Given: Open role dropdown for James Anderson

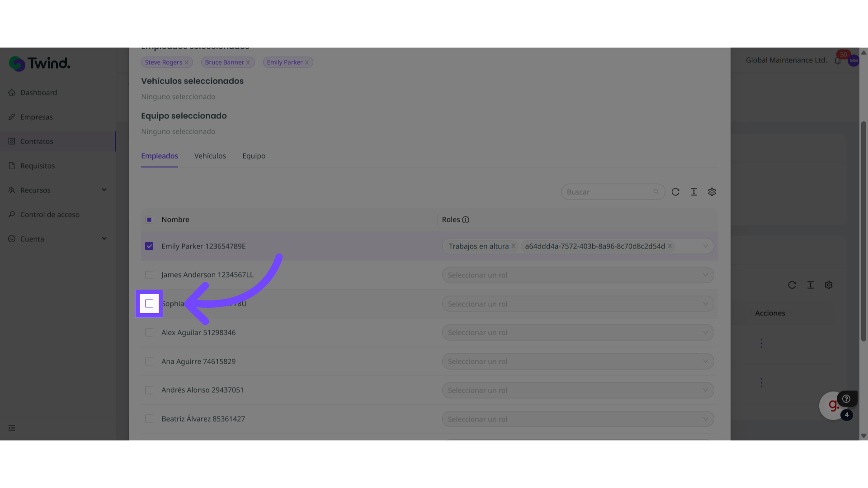Looking at the screenshot, I should point(578,275).
